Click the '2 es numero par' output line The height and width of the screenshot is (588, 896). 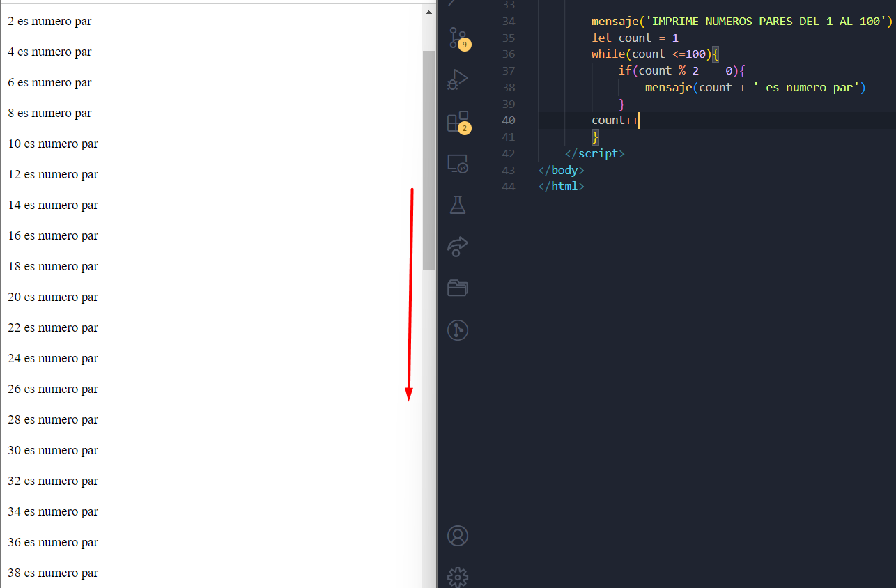coord(49,22)
